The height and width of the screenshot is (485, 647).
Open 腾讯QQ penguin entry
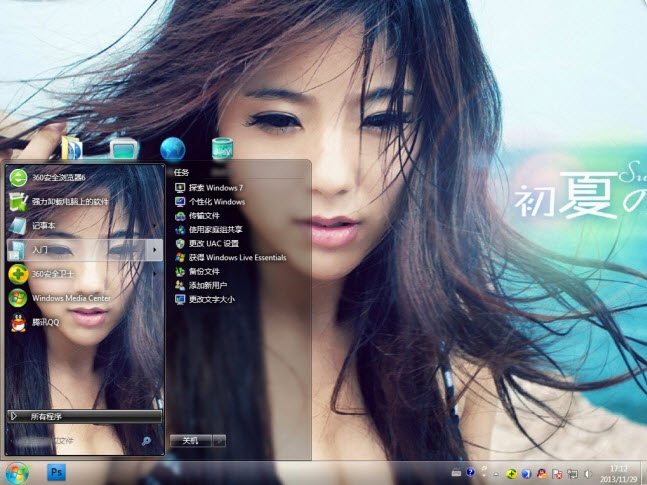click(85, 322)
